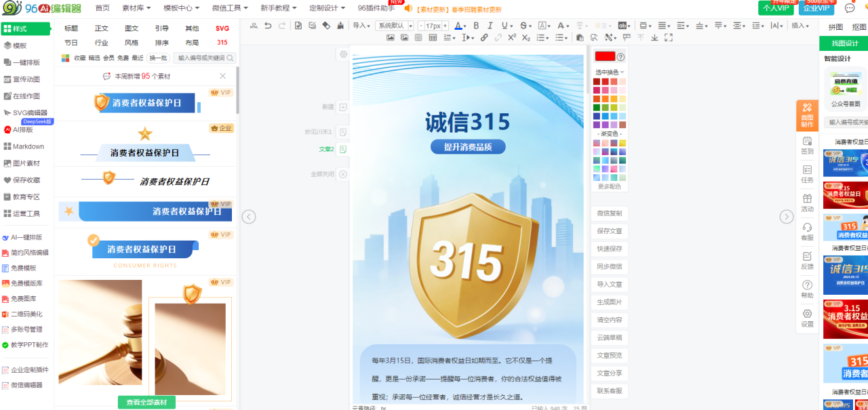Pick the solid green color swatch

597,107
